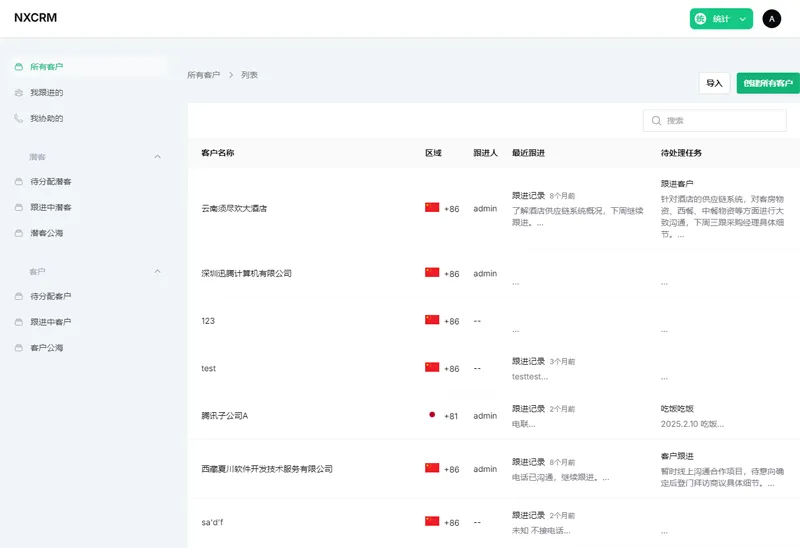The image size is (800, 548).
Task: Click the user avatar A icon
Action: pyautogui.click(x=771, y=19)
